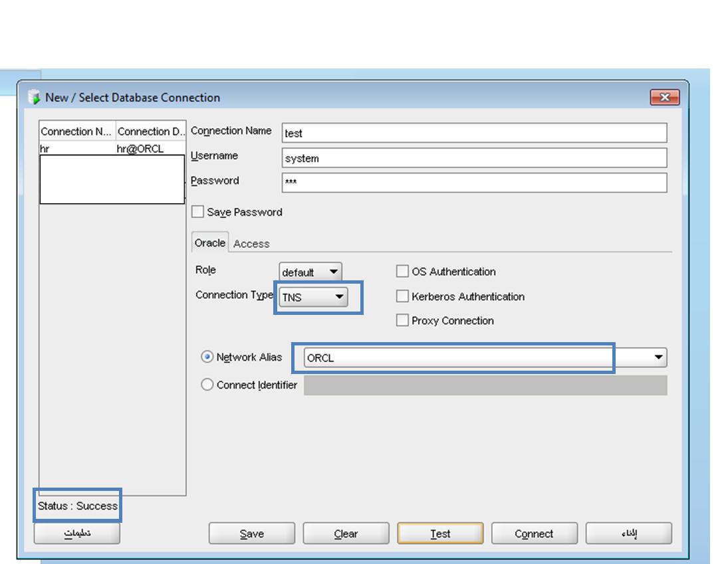The height and width of the screenshot is (564, 728).
Task: Close the New / Select Database Connection dialog
Action: coord(664,98)
